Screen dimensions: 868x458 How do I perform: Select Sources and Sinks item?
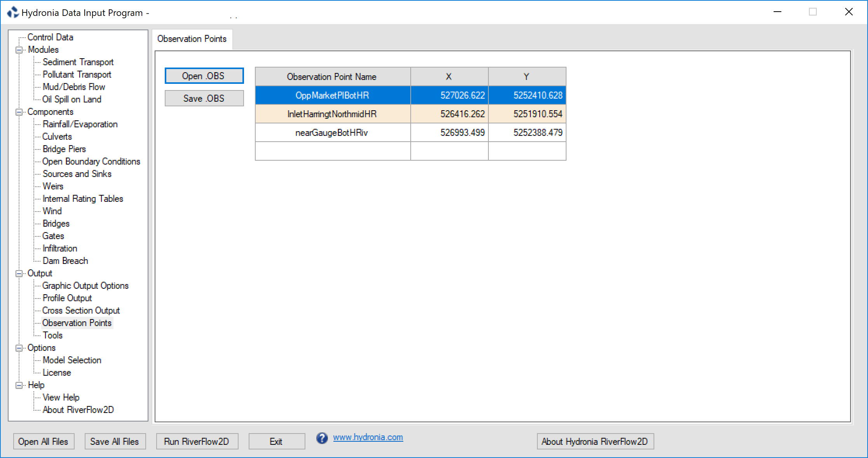(77, 174)
